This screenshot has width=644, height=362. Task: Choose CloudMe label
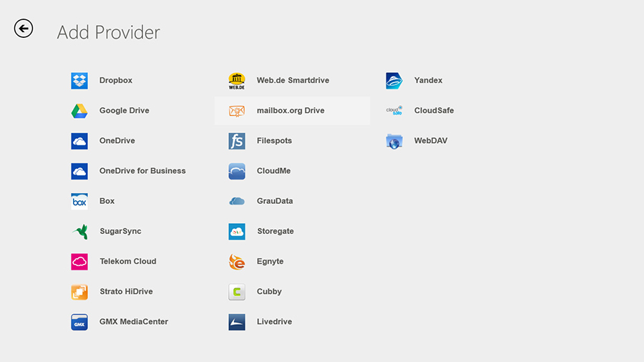click(273, 171)
